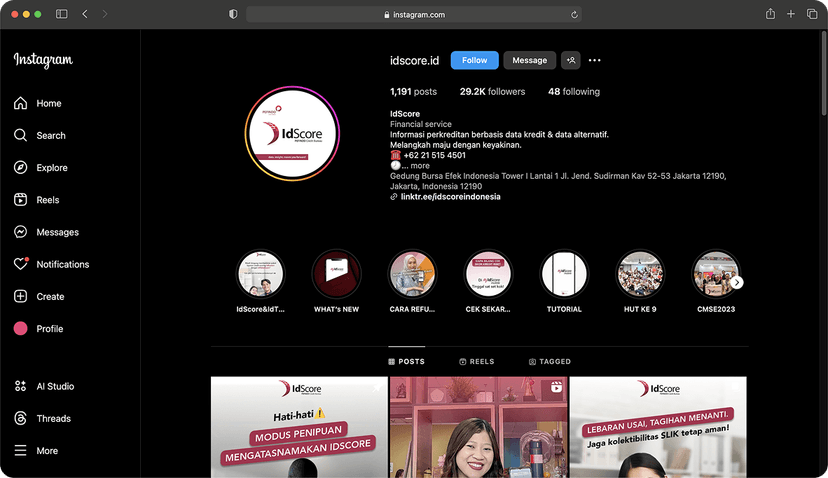828x478 pixels.
Task: Open CEK SEKAR... highlight
Action: (488, 274)
